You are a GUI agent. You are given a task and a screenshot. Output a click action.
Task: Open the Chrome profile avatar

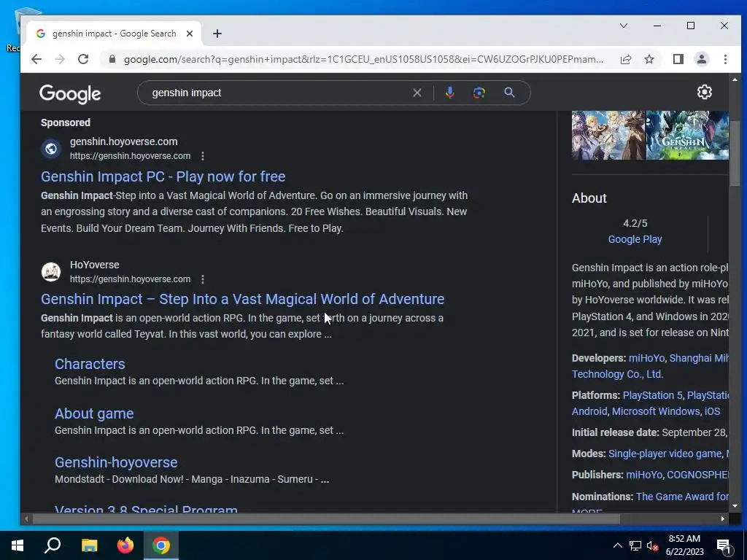(702, 59)
